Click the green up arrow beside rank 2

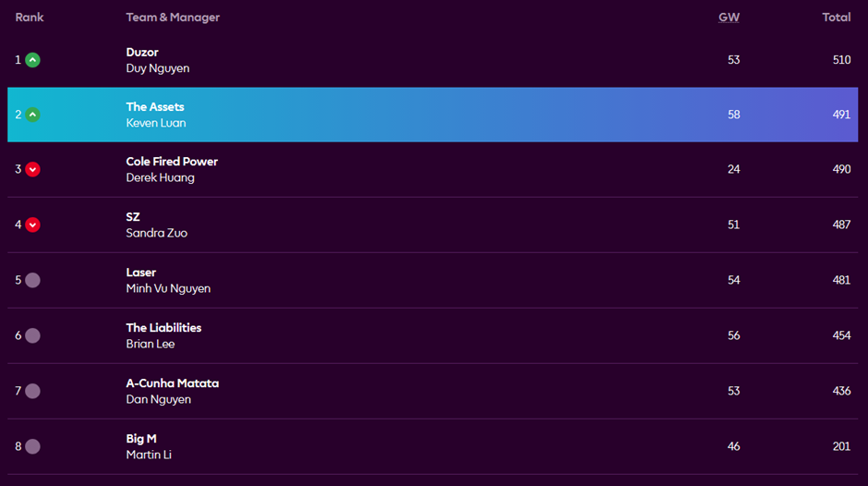coord(32,115)
